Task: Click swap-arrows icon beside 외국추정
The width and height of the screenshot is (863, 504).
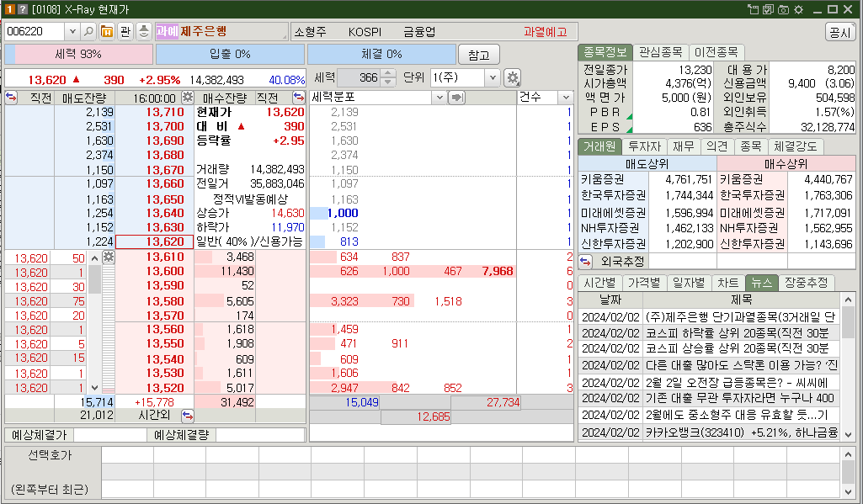Action: (586, 261)
